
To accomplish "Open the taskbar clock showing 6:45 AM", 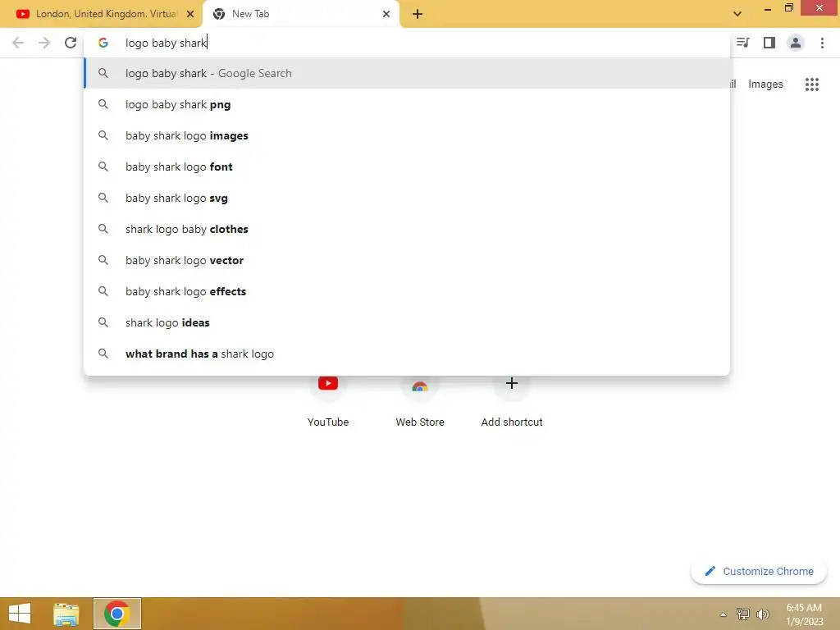I will (804, 614).
